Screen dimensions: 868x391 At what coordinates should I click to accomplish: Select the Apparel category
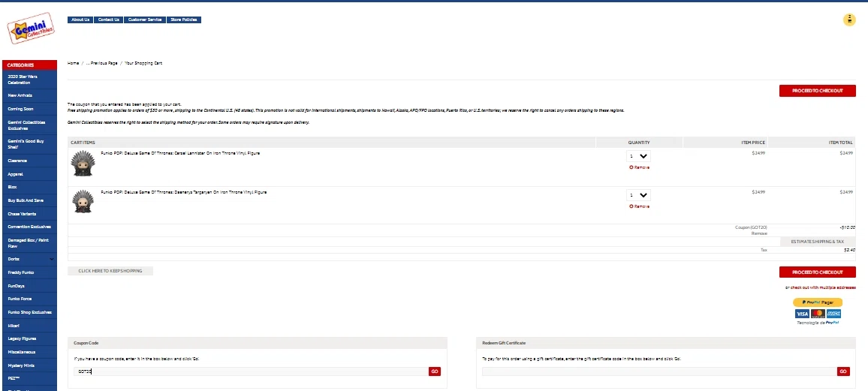click(x=29, y=174)
